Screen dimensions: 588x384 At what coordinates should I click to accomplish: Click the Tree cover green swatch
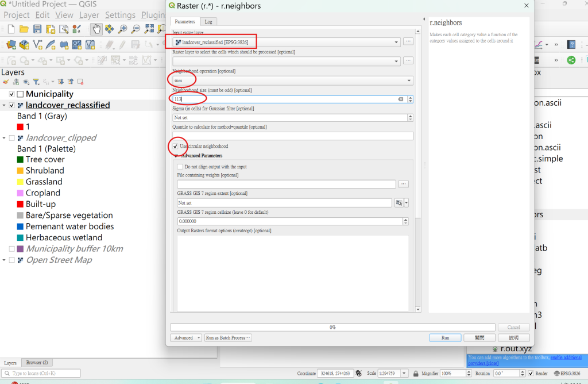coord(20,160)
